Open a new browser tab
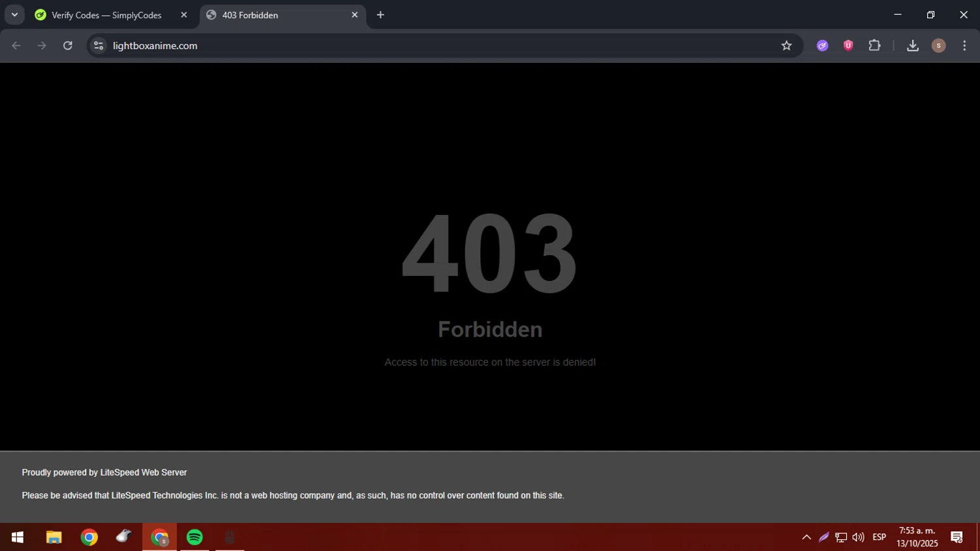The width and height of the screenshot is (980, 551). pos(380,15)
